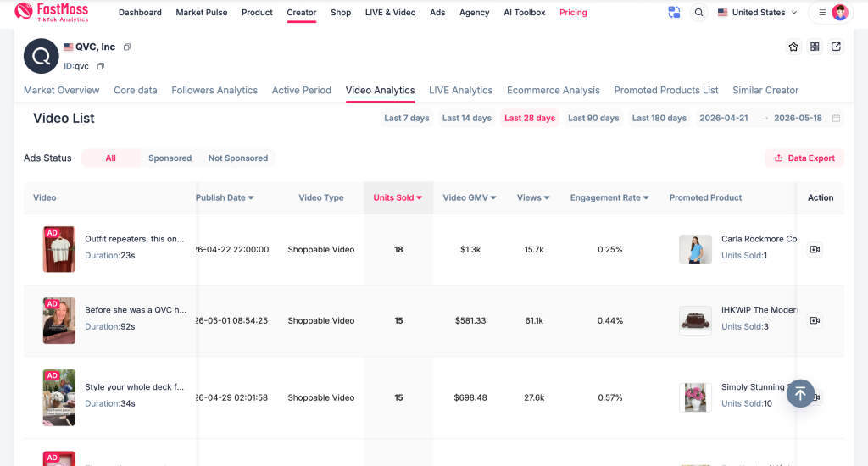868x466 pixels.
Task: Show the QR code icon
Action: tap(815, 47)
